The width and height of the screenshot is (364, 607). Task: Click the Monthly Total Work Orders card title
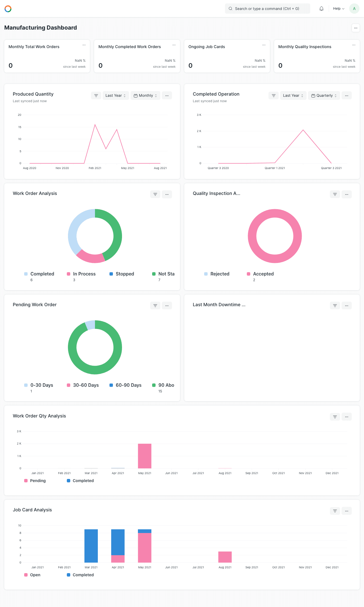pos(34,47)
